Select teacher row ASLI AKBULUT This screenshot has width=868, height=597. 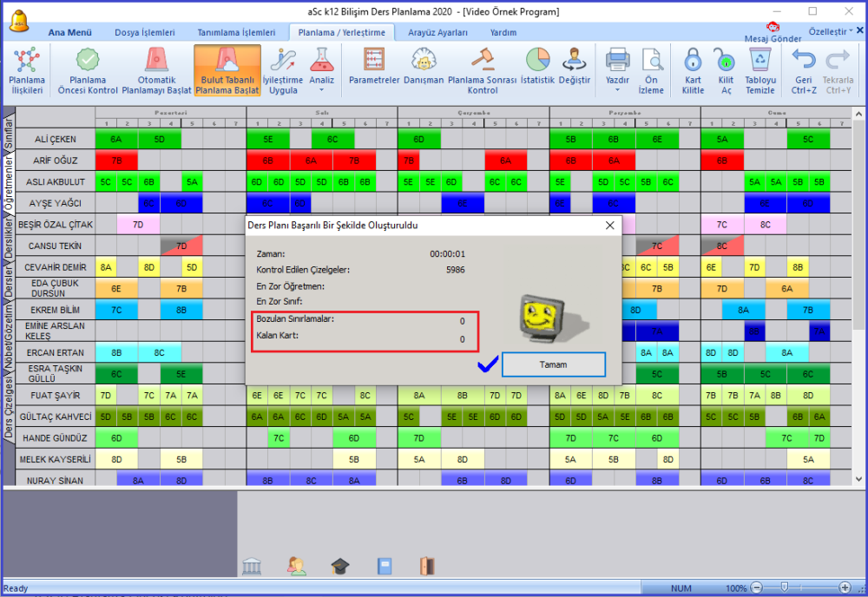click(56, 181)
